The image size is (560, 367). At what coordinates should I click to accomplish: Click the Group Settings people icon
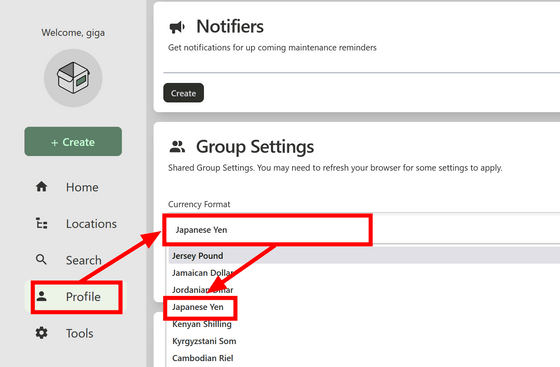point(177,146)
